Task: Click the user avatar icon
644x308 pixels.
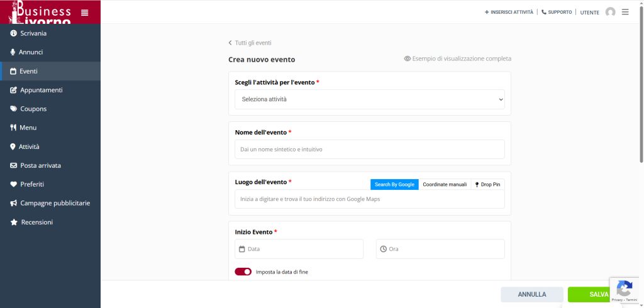Action: 610,12
